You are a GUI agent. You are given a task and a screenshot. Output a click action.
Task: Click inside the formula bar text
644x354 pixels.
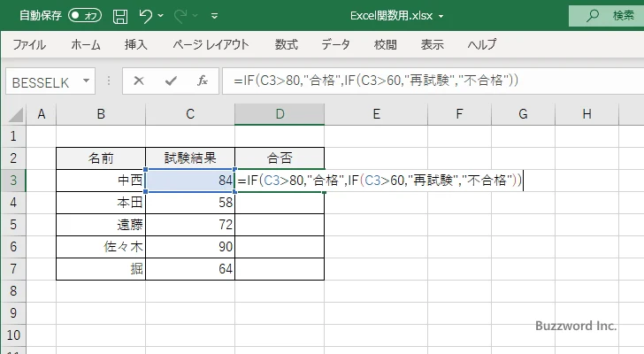pyautogui.click(x=376, y=81)
